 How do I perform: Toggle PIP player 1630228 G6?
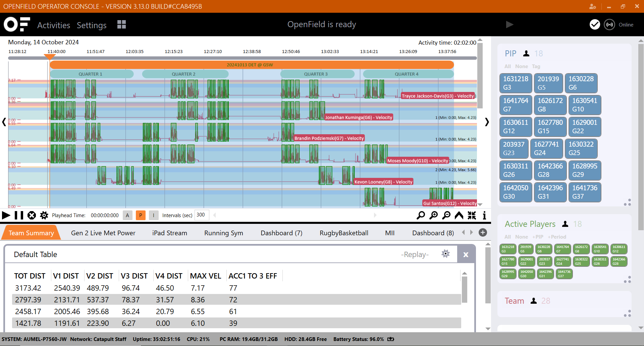pyautogui.click(x=581, y=83)
